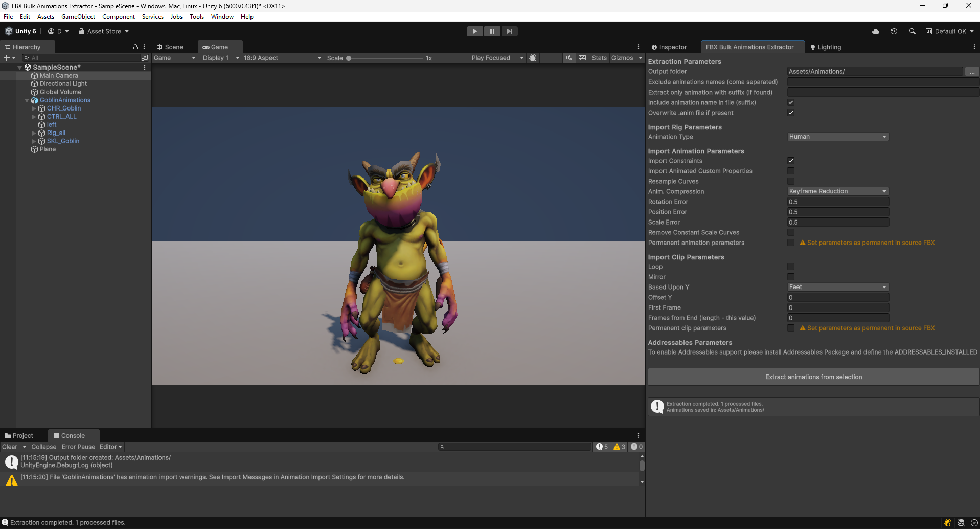980x529 pixels.
Task: Expand the CHR_Goblin tree item
Action: [x=34, y=108]
